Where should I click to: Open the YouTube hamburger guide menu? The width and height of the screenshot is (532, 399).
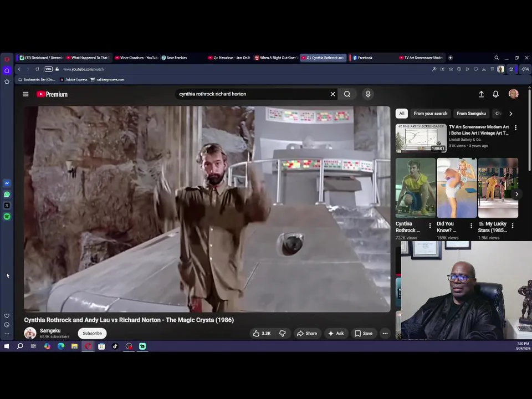(x=25, y=94)
